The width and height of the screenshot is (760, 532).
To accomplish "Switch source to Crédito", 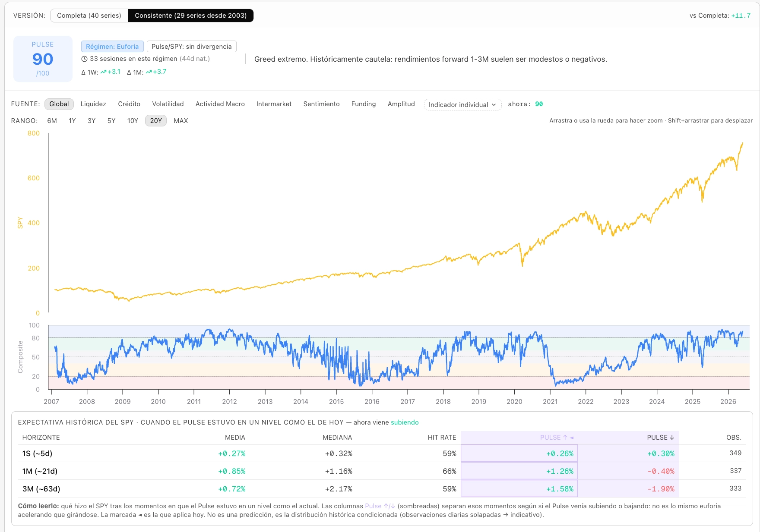I will click(129, 104).
